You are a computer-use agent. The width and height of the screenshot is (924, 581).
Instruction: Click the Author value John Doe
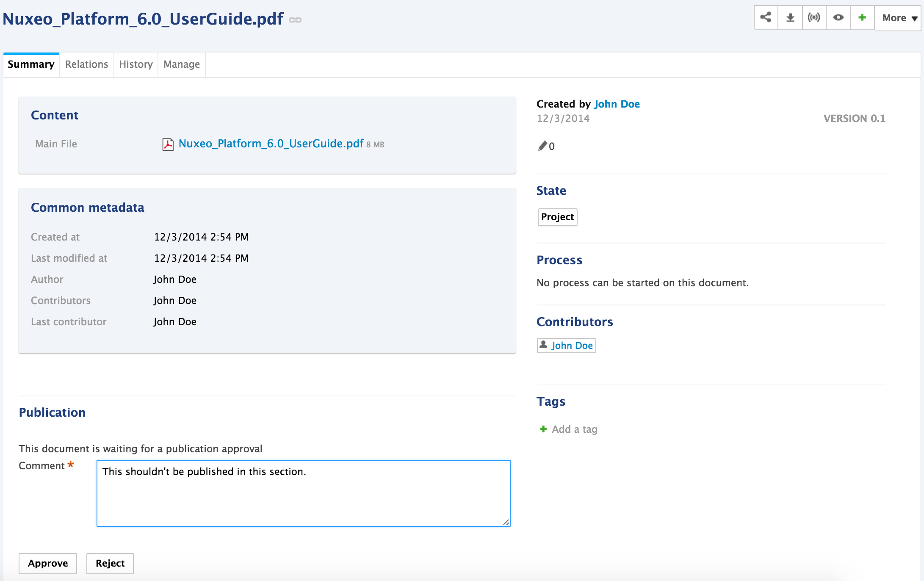click(175, 279)
